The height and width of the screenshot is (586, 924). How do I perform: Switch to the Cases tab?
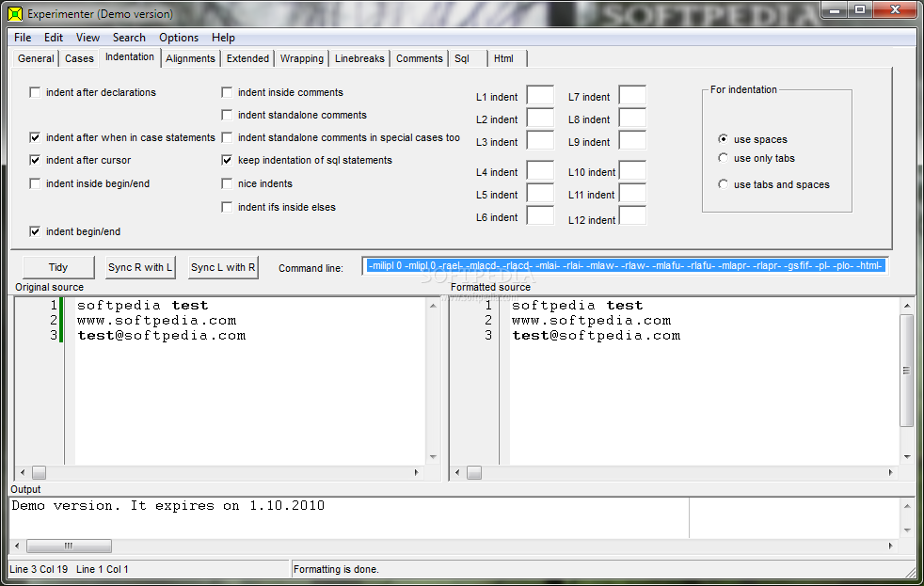(79, 58)
